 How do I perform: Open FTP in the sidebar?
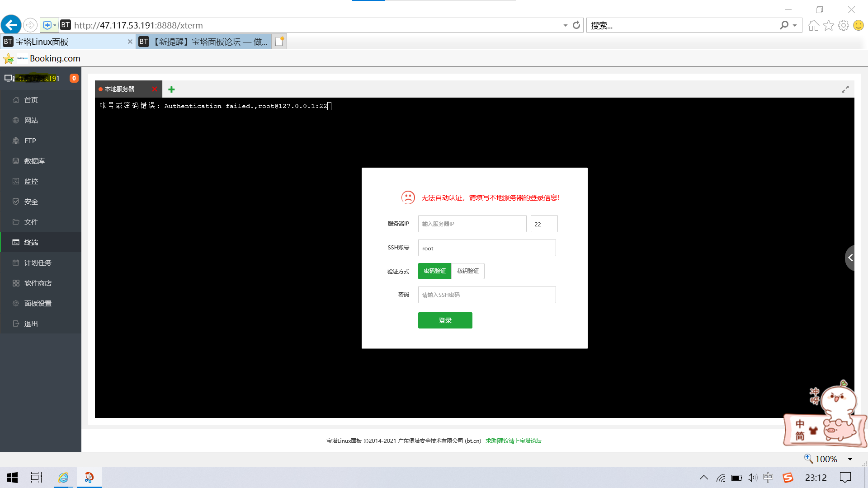click(x=41, y=141)
